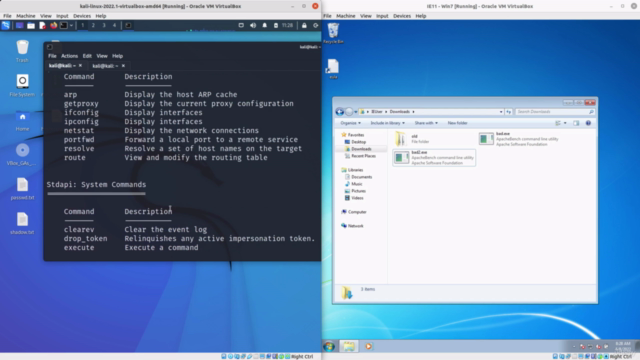Click the lock screen icon in Kali panel
The height and width of the screenshot is (360, 640).
coord(304,25)
